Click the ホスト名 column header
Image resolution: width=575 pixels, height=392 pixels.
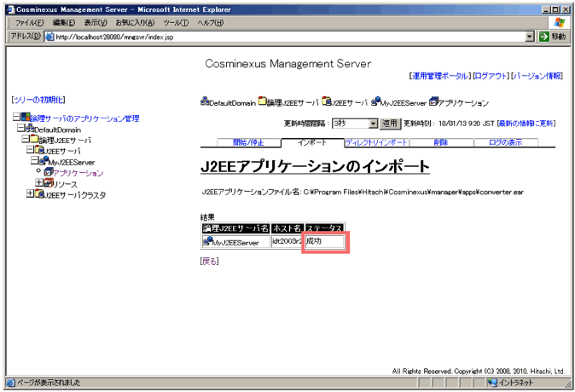[287, 228]
